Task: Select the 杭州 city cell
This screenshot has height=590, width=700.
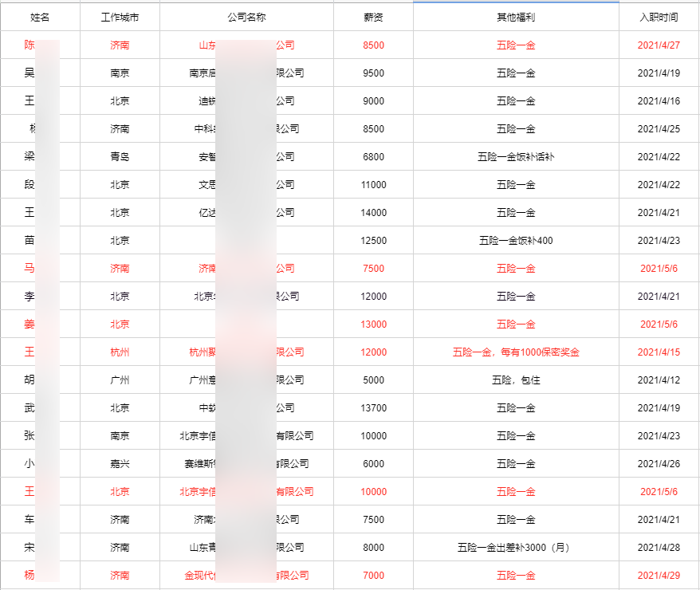Action: click(120, 352)
